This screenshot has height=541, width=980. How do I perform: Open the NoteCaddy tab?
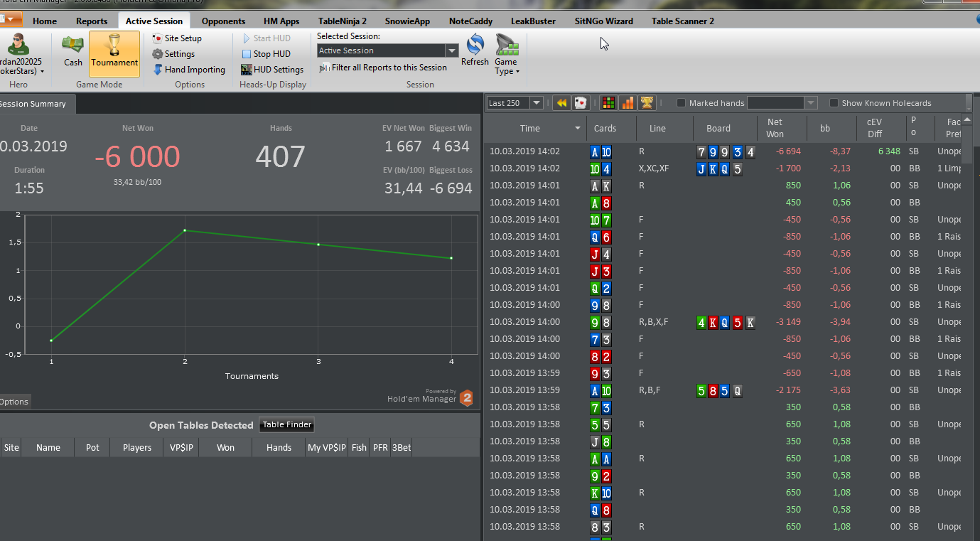(470, 21)
